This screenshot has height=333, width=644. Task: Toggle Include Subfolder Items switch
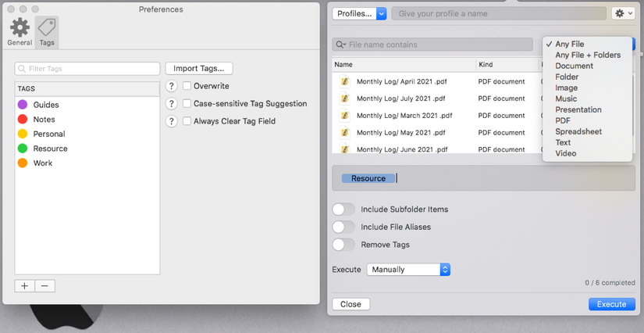point(343,209)
